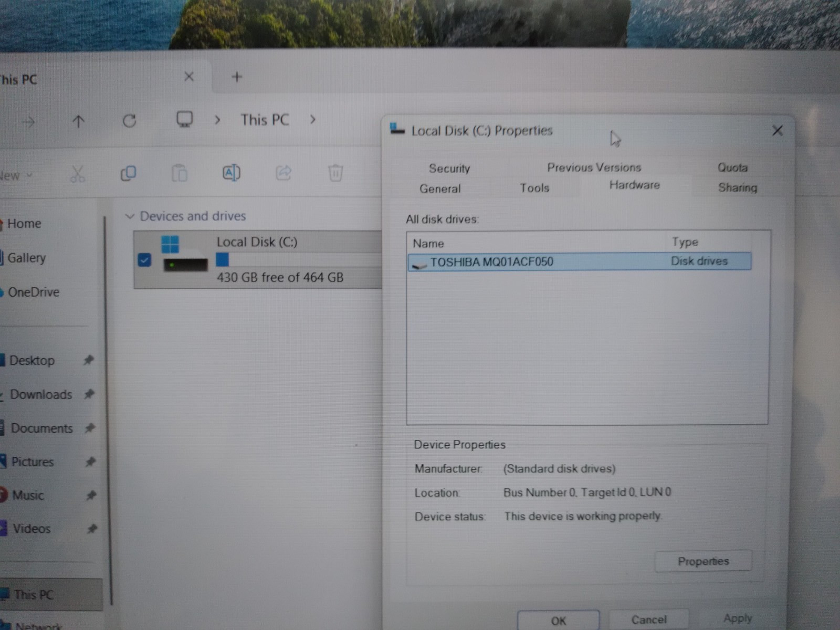Click Cancel in the Properties dialog

pos(649,619)
